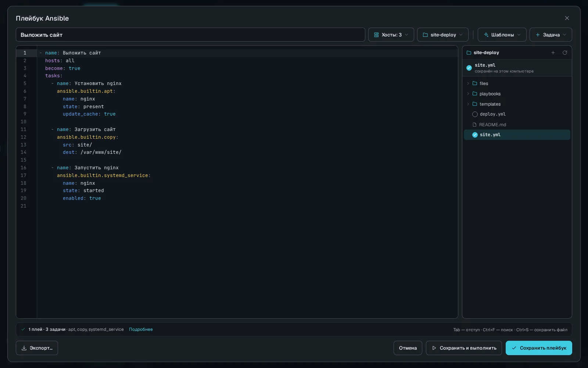Click the Экспорт… button
588x368 pixels.
[37, 348]
